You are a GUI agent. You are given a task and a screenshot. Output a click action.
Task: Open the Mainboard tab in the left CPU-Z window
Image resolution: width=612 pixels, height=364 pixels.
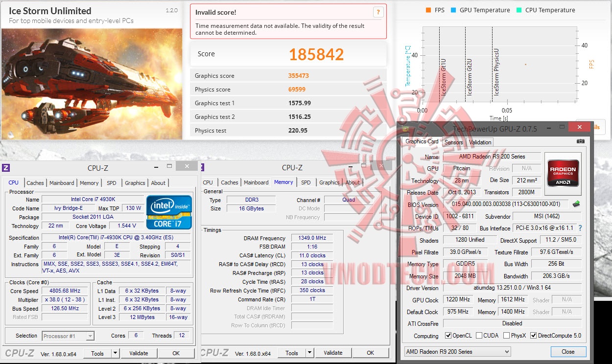(x=62, y=183)
